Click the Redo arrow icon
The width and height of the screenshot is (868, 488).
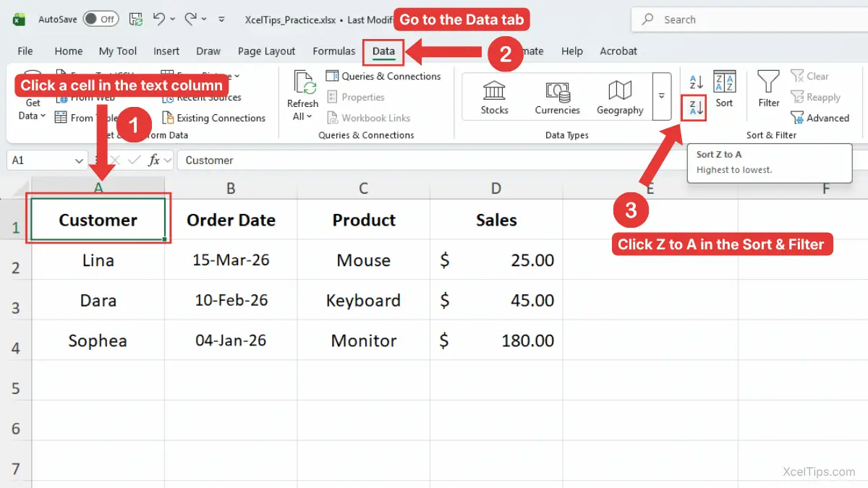point(190,20)
